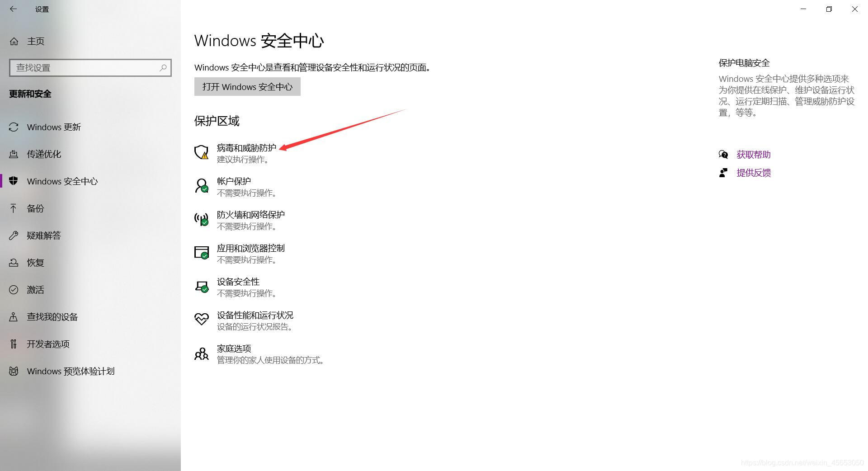Open 帐户保护 protection area
Screen dimensions: 868x471
pyautogui.click(x=234, y=181)
